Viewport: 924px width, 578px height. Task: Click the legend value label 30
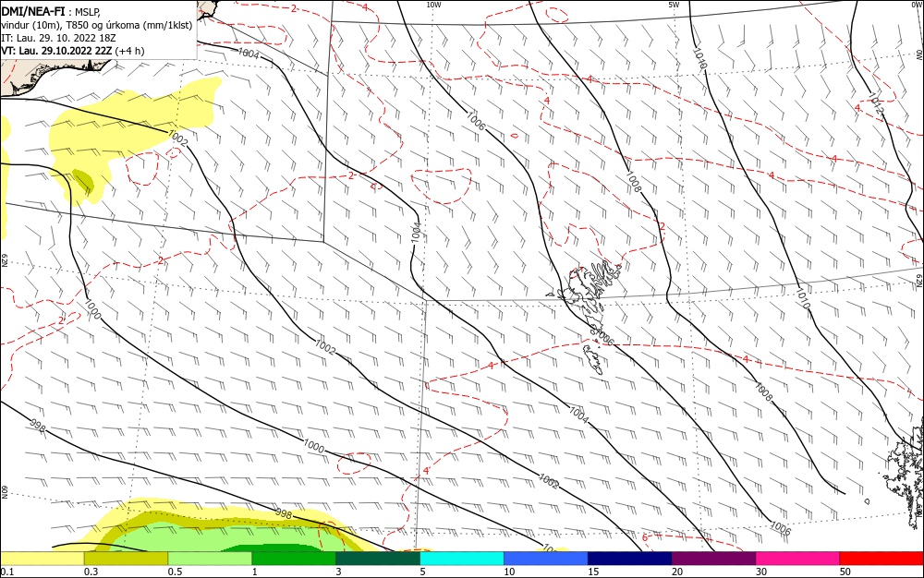(761, 572)
